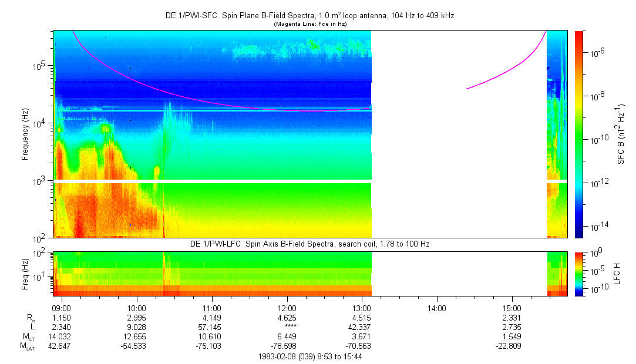Click the Magenta Line Fce subtitle

[x=309, y=24]
